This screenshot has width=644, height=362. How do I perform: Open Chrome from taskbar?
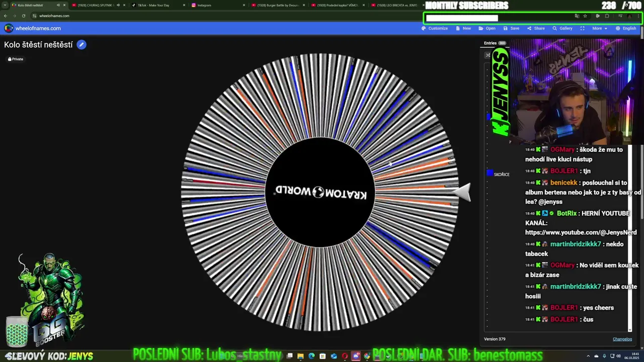[367, 356]
